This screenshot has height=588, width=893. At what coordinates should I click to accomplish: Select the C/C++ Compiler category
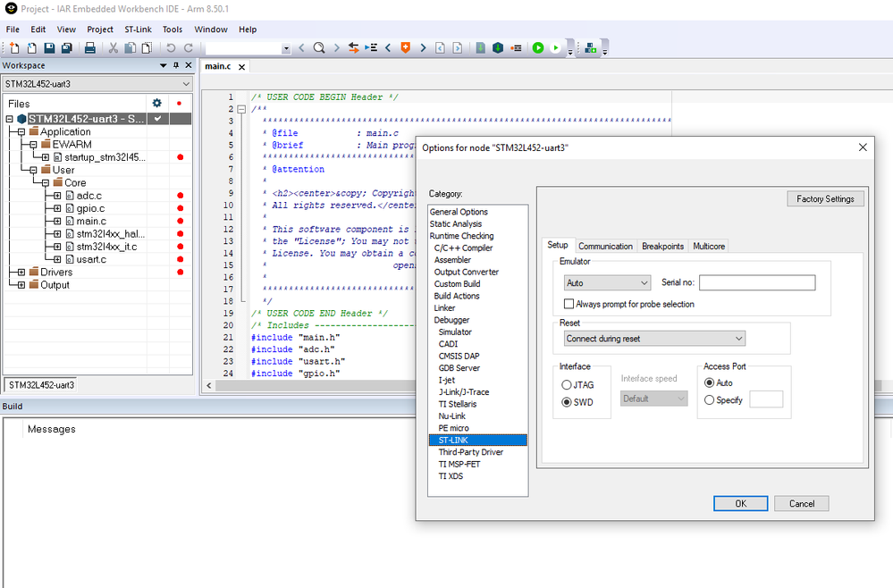coord(463,248)
